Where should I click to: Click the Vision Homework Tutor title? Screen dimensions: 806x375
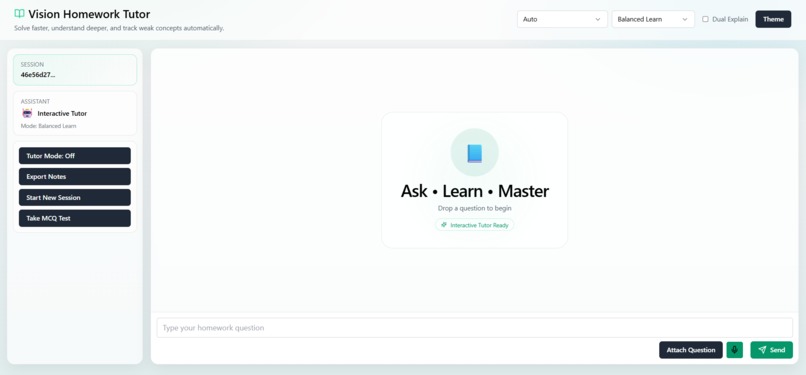(89, 14)
